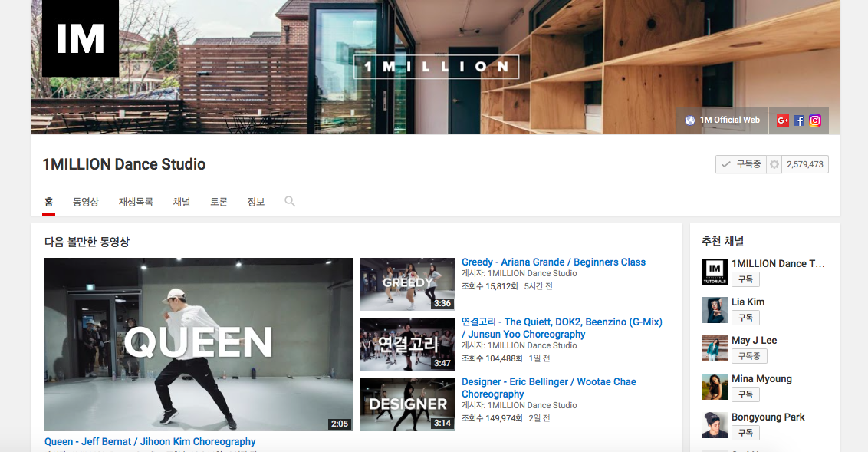Click Lia Kim channel avatar
The width and height of the screenshot is (868, 452).
click(714, 309)
